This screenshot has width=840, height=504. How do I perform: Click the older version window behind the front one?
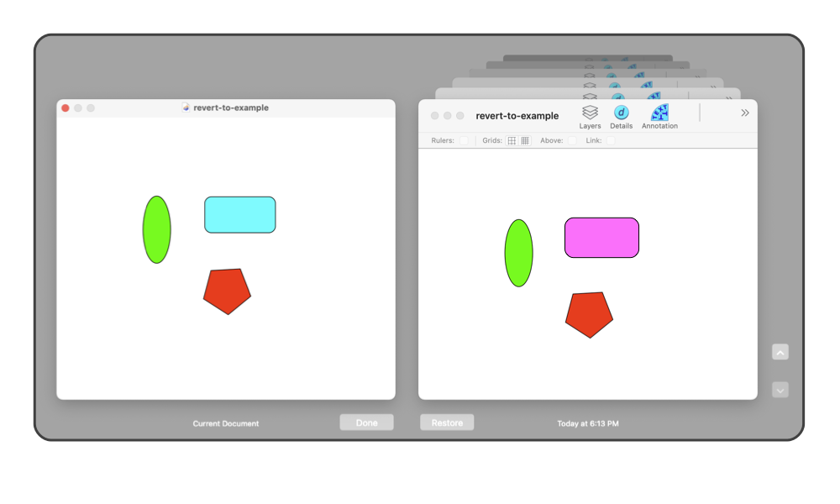[588, 94]
